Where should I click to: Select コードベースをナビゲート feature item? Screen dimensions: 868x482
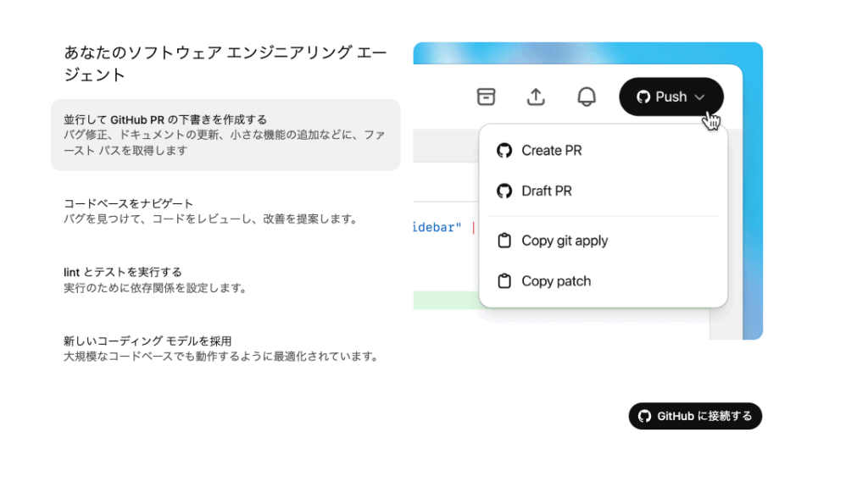pos(225,212)
